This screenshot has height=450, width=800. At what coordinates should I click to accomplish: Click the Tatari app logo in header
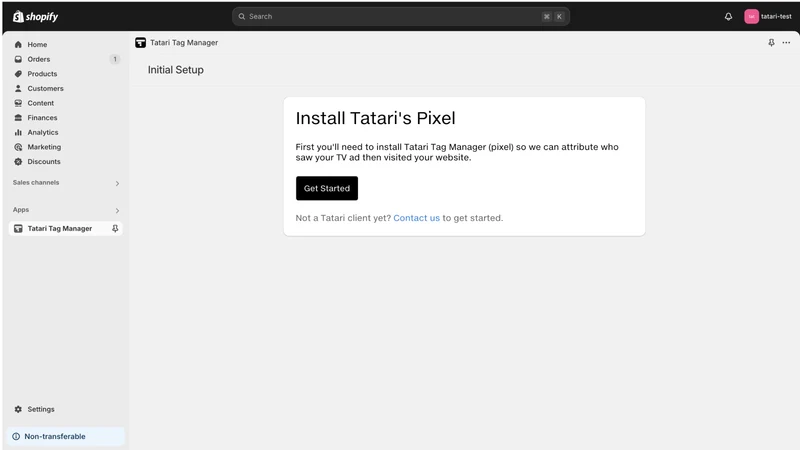coord(140,43)
